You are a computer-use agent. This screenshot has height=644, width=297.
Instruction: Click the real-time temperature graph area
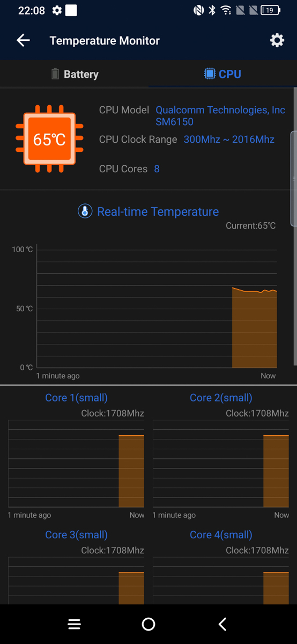(x=157, y=309)
